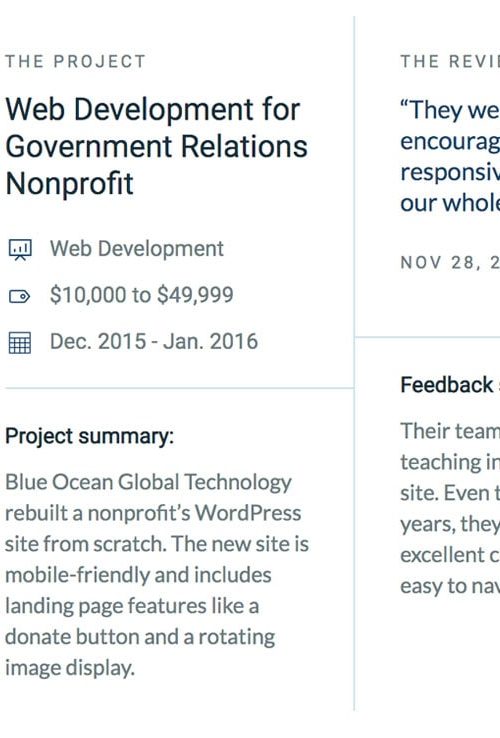Click the Project summary heading
500x738 pixels.
tap(89, 436)
